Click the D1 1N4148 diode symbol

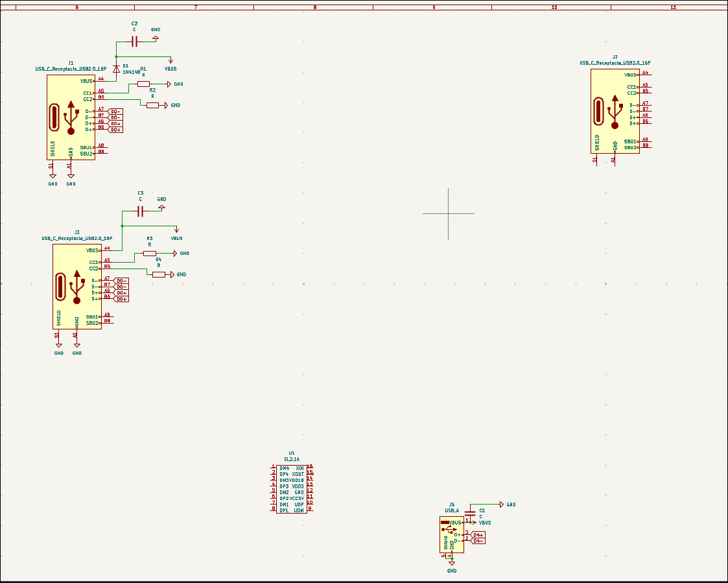[x=116, y=68]
